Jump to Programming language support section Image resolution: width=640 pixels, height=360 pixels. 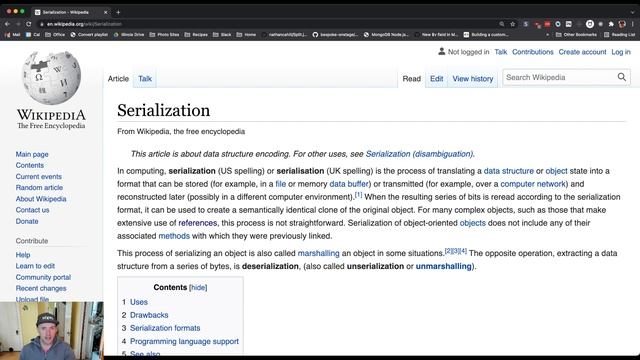point(184,341)
